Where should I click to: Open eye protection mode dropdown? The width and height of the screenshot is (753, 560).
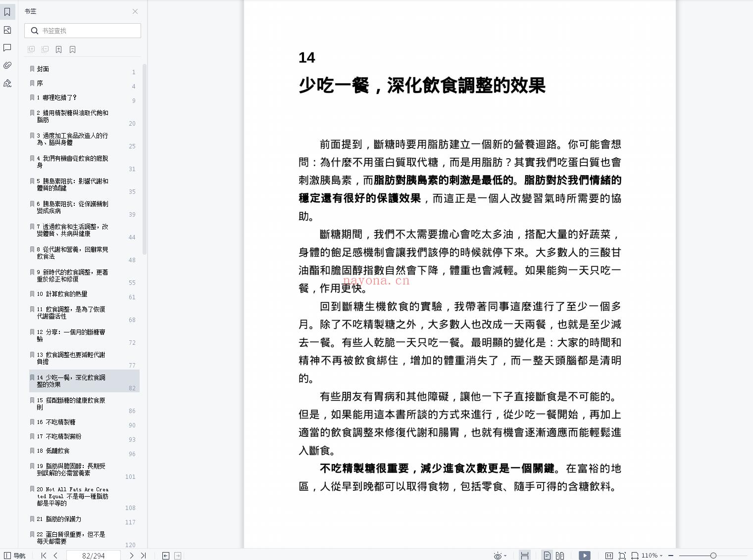tap(500, 556)
